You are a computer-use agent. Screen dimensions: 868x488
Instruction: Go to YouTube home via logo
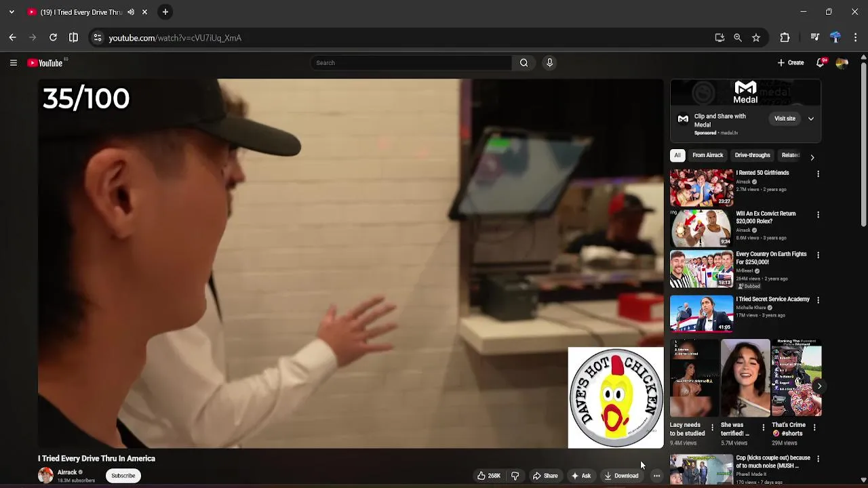[x=45, y=63]
